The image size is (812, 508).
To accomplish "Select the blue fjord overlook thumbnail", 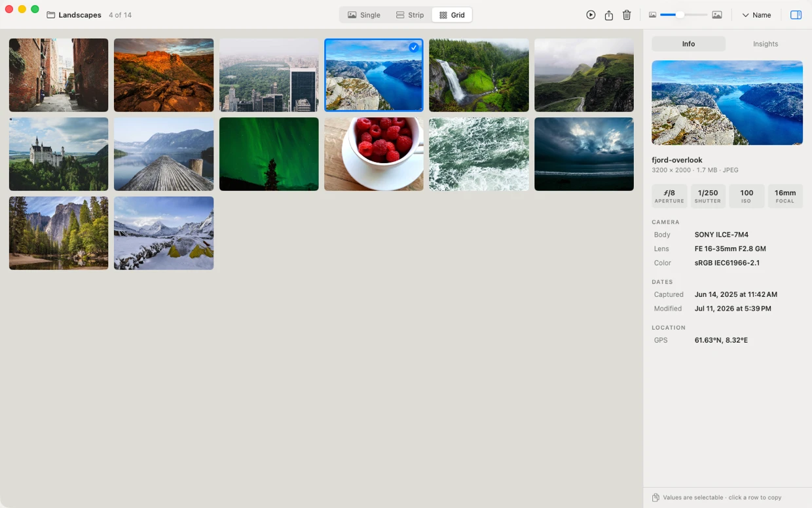I will pyautogui.click(x=374, y=75).
